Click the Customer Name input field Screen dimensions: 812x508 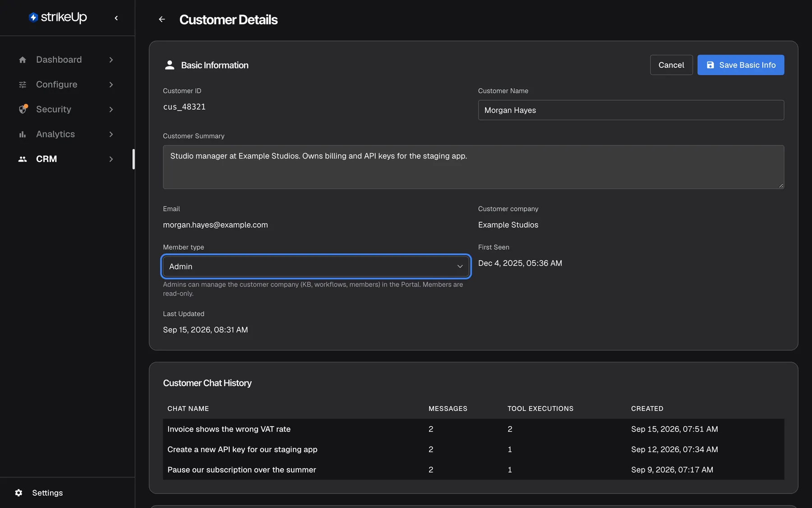click(x=631, y=110)
